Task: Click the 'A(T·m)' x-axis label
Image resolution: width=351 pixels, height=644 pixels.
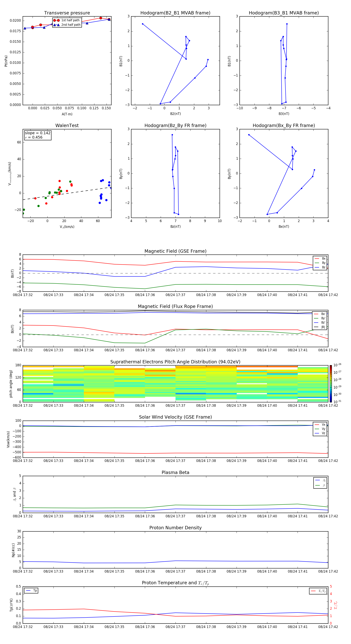Action: click(67, 114)
